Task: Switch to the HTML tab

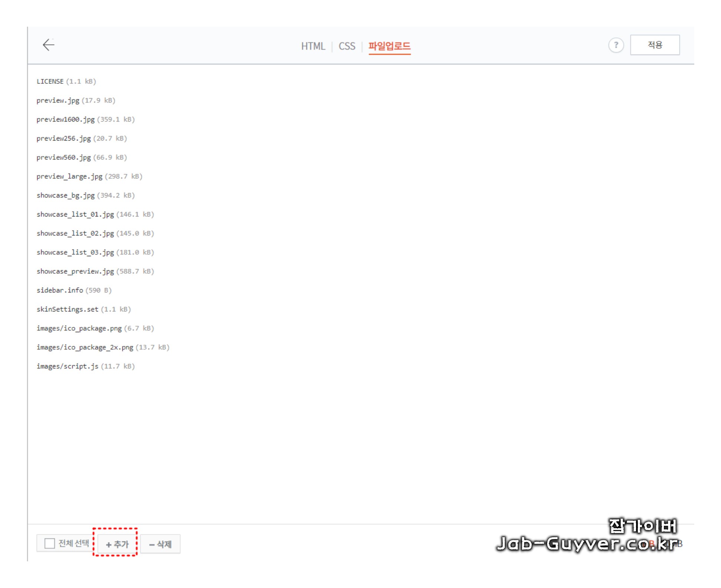Action: point(313,46)
